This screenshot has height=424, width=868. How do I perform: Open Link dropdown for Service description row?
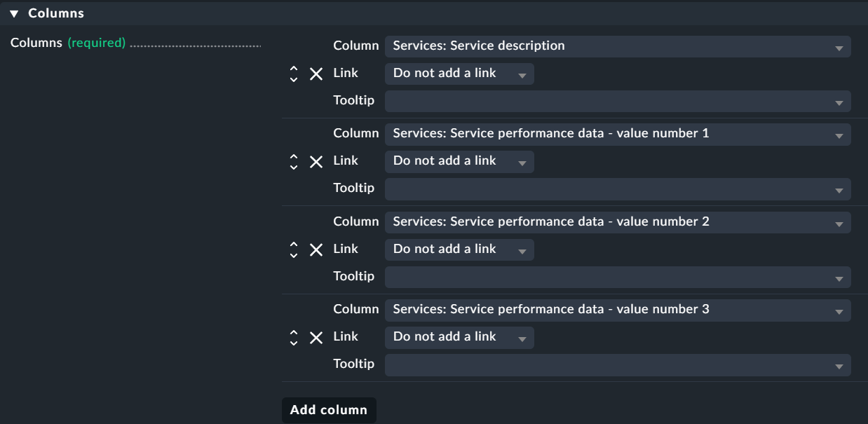tap(459, 74)
